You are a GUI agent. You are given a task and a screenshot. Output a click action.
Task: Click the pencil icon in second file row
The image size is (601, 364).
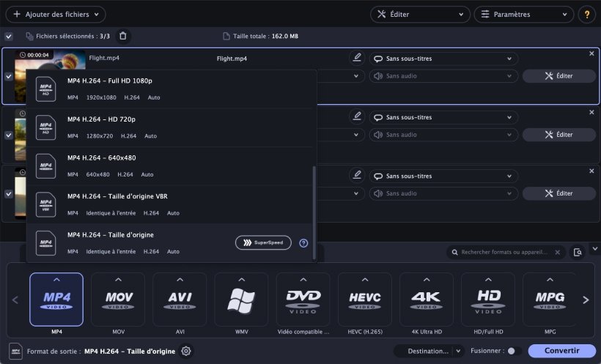(x=357, y=116)
